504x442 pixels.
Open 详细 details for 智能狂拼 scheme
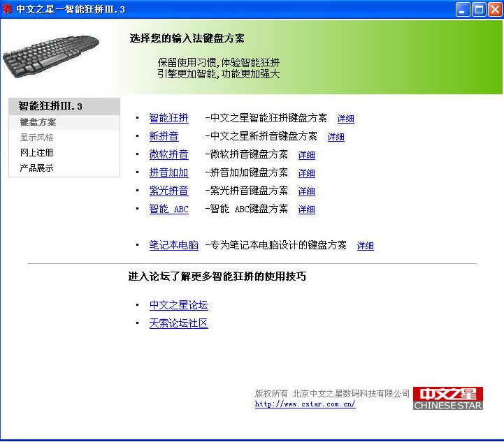tap(346, 119)
